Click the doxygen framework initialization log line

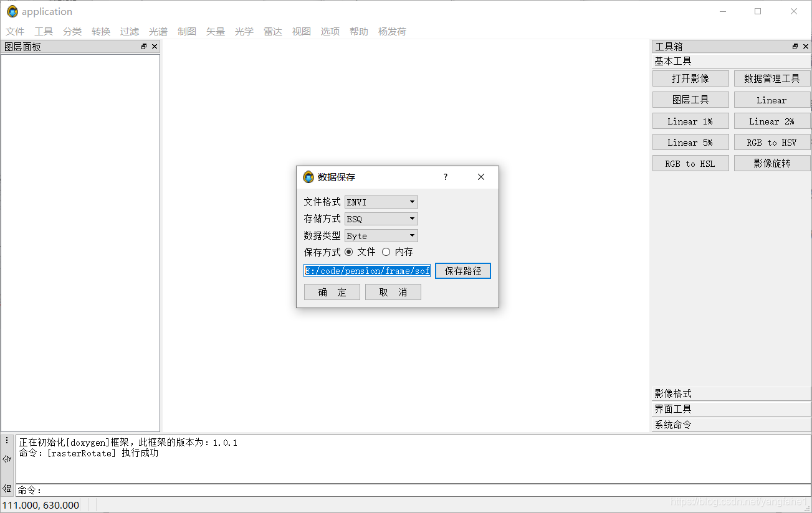[x=128, y=443]
